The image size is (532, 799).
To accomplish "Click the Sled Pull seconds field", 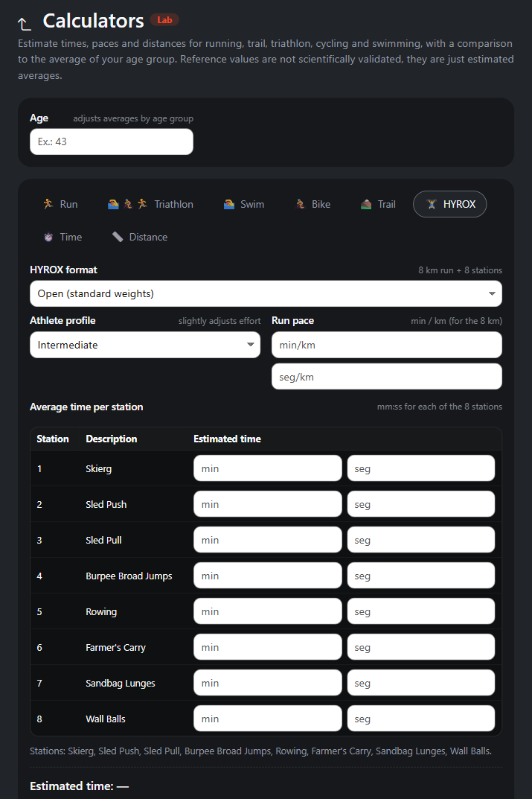I will (x=421, y=540).
